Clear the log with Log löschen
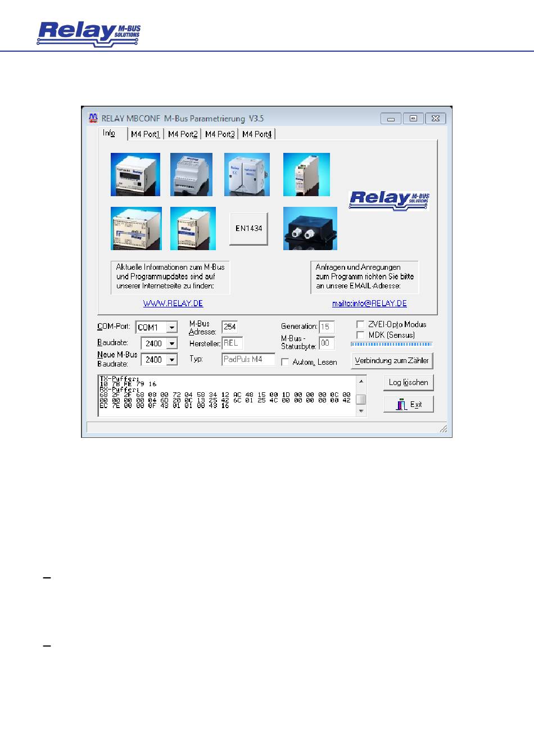This screenshot has width=534, height=756. [409, 383]
